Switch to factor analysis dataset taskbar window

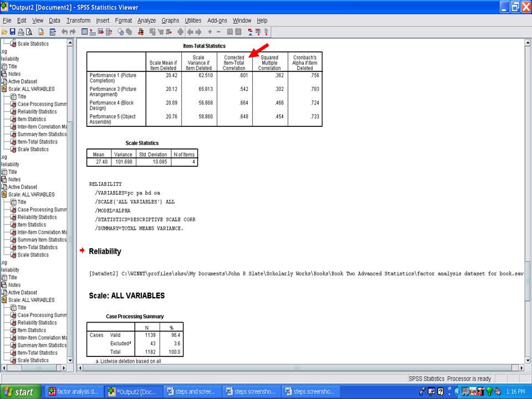tap(74, 392)
